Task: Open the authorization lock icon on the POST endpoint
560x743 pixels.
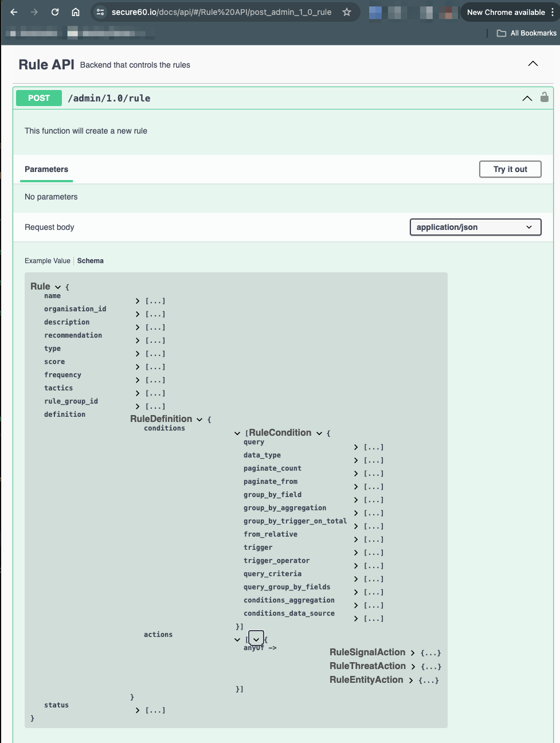Action: tap(544, 97)
